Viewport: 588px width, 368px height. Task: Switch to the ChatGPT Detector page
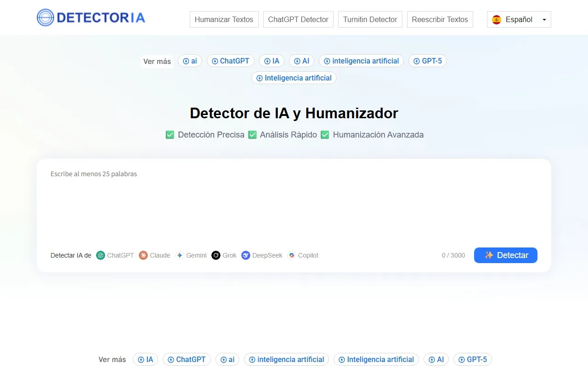click(x=298, y=19)
